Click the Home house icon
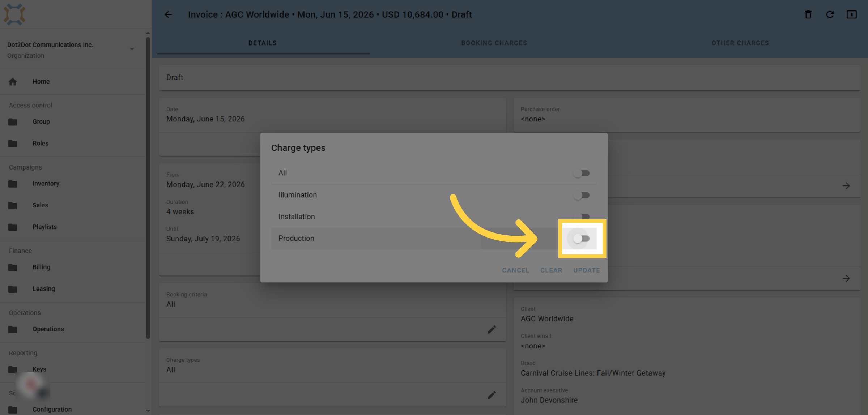The height and width of the screenshot is (415, 868). click(13, 82)
